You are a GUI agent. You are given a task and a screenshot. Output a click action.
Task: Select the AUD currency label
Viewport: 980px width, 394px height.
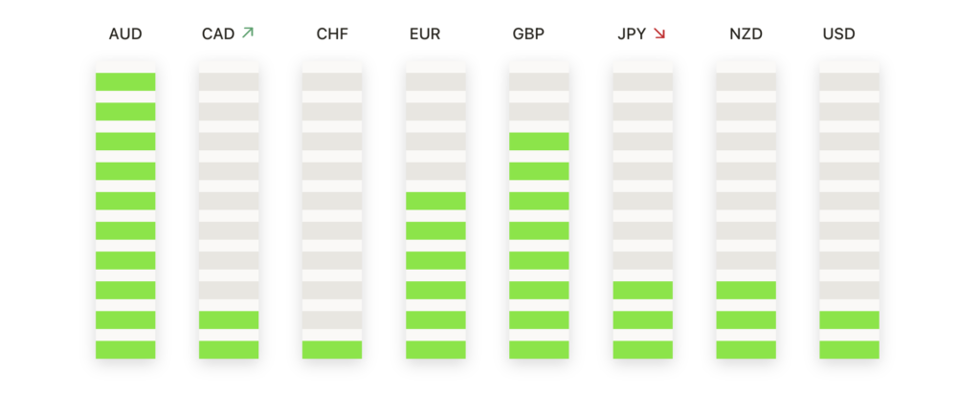click(125, 33)
